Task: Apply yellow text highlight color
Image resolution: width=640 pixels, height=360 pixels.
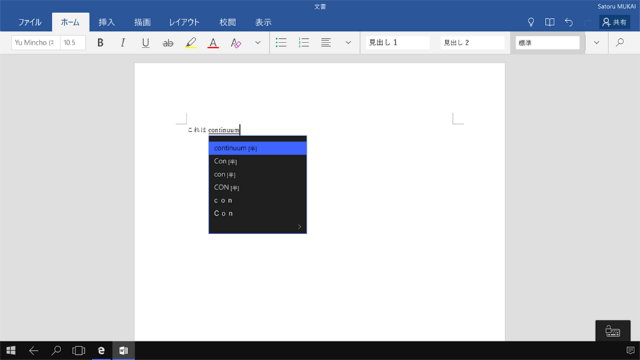Action: 191,43
